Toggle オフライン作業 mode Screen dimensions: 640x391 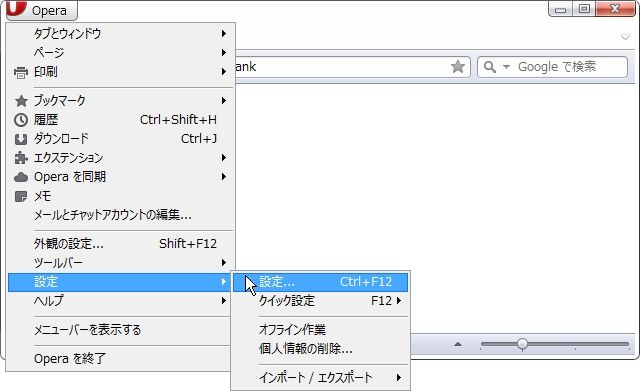click(x=320, y=330)
